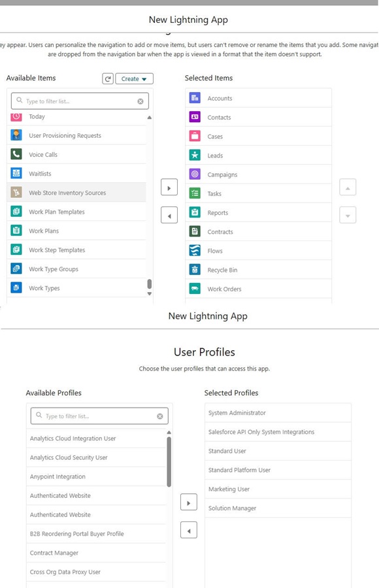This screenshot has width=379, height=588.
Task: Click the Work Step Templates icon
Action: tap(16, 250)
